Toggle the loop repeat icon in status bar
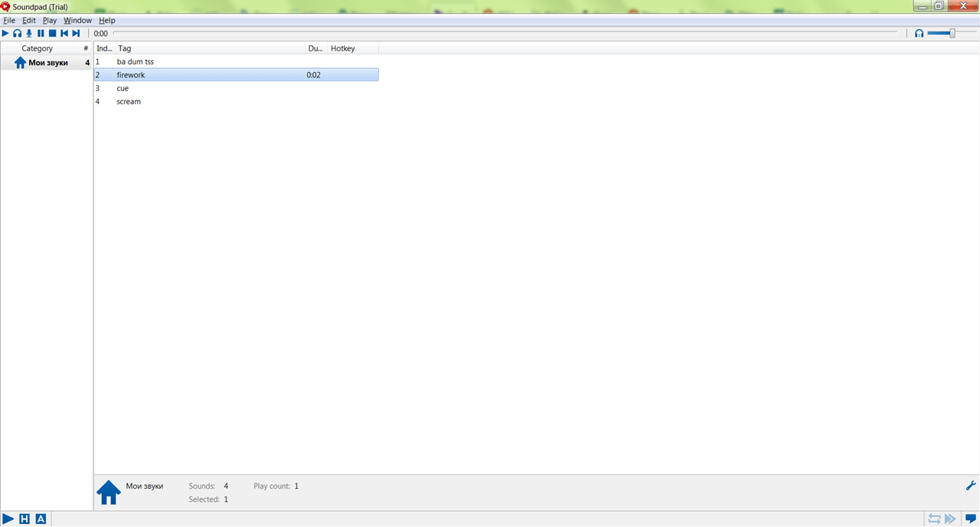Screen dimensions: 980x527 pyautogui.click(x=934, y=519)
